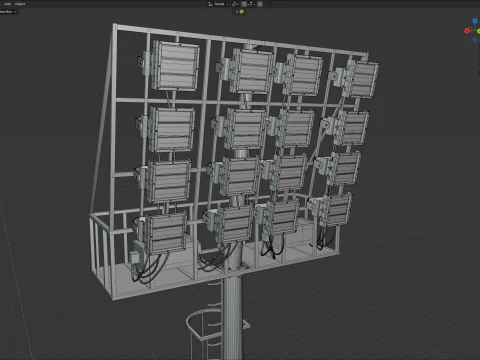Click the red X axis on the navigation gizmo
480x360 pixels.
[467, 31]
